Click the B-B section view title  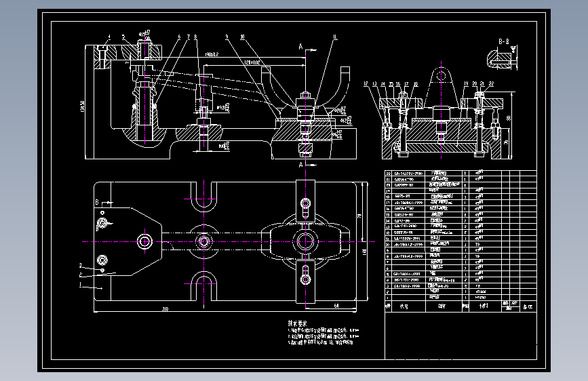pyautogui.click(x=504, y=42)
